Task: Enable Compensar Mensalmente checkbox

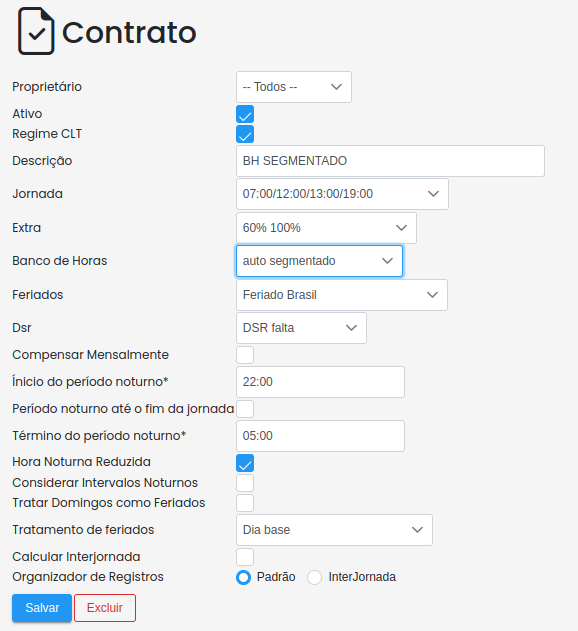Action: [x=245, y=355]
